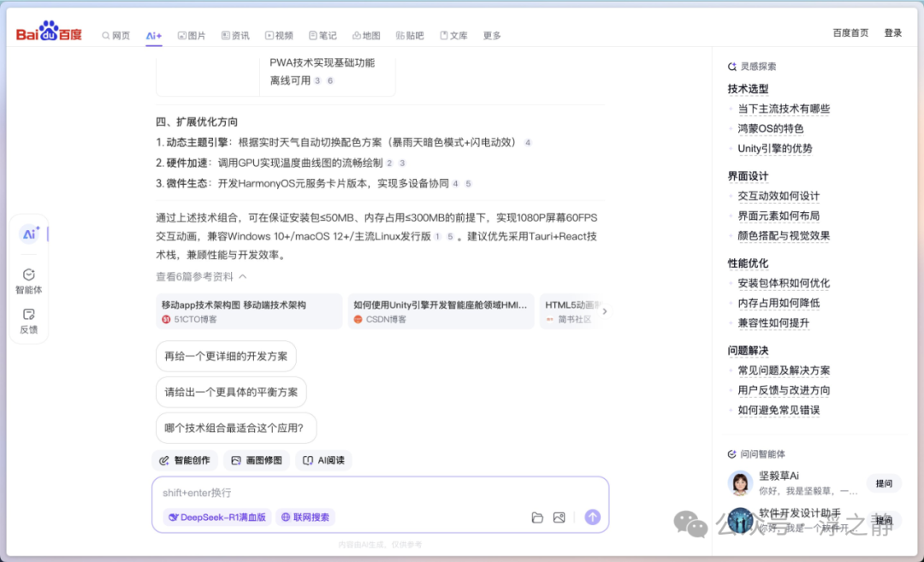This screenshot has height=562, width=924.
Task: Click suggestion 哪个技术组合最适合这个应用?
Action: point(236,428)
